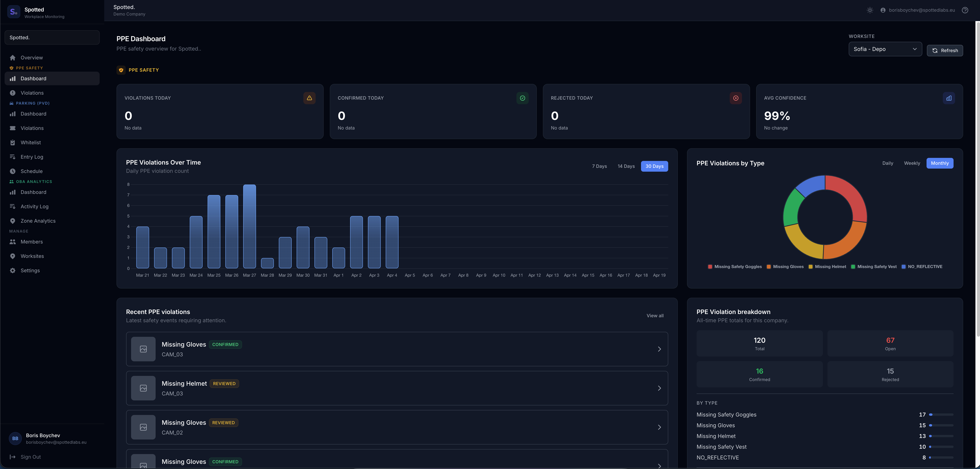Select the Whitelist sidebar item
This screenshot has width=980, height=469.
[31, 142]
